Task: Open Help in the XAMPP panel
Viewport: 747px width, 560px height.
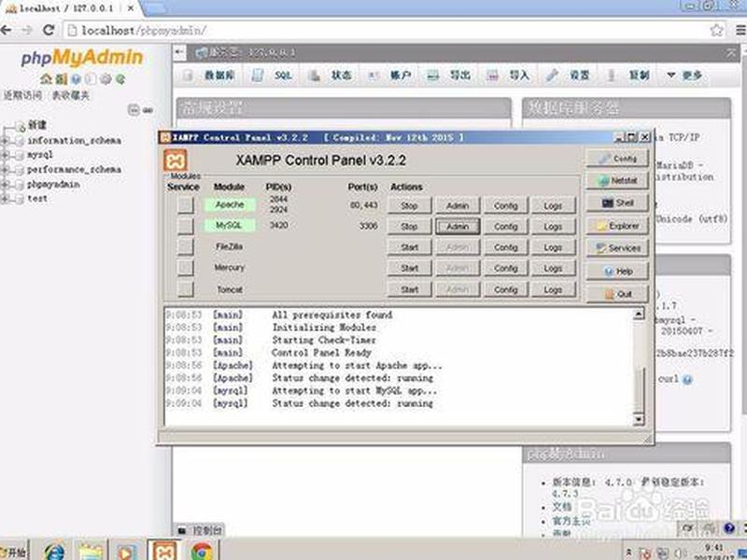Action: pos(617,271)
